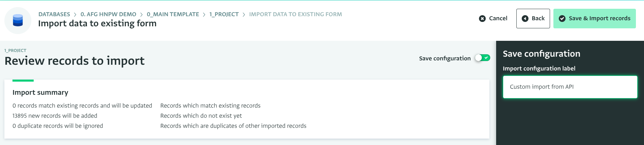Click the checkmark icon on Save & Import records
The height and width of the screenshot is (145, 644).
562,19
